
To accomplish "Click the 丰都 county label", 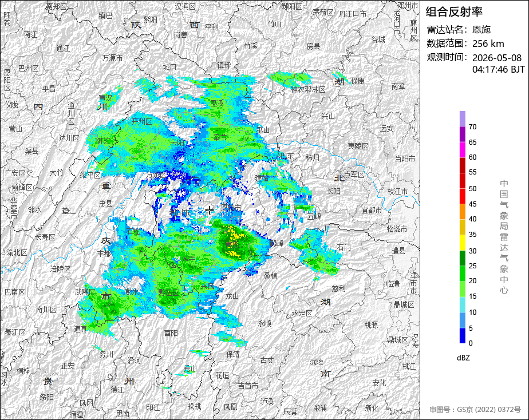I will click(x=104, y=253).
